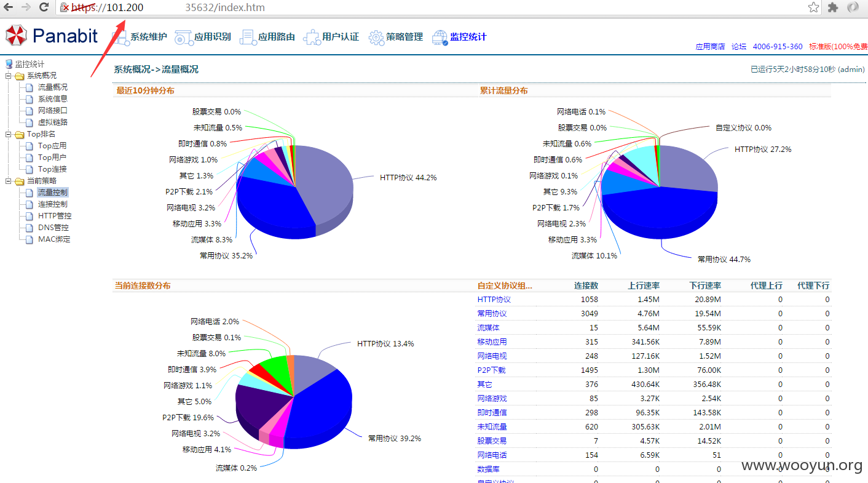Open 未知流量 in the protocol table
Viewport: 868px width, 483px height.
(x=492, y=427)
